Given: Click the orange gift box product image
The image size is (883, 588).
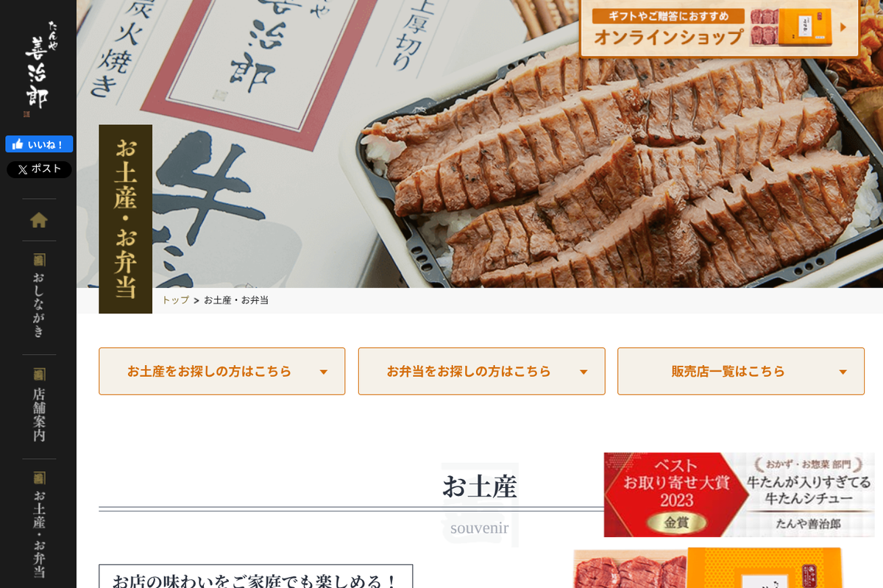Looking at the screenshot, I should [x=765, y=568].
